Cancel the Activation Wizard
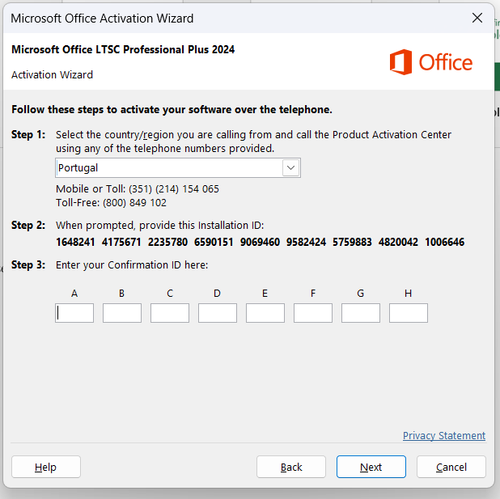This screenshot has width=500, height=499. 451,467
